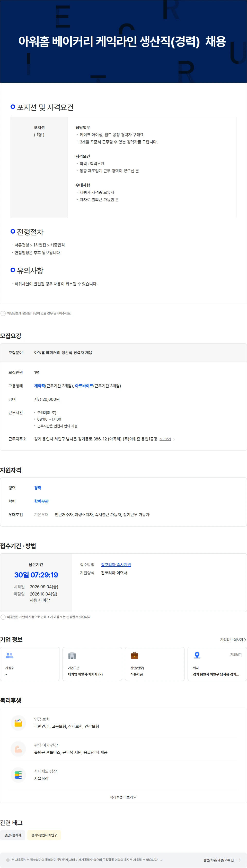Click the 아르바이트 employment type text
This screenshot has width=247, height=868.
tap(84, 386)
